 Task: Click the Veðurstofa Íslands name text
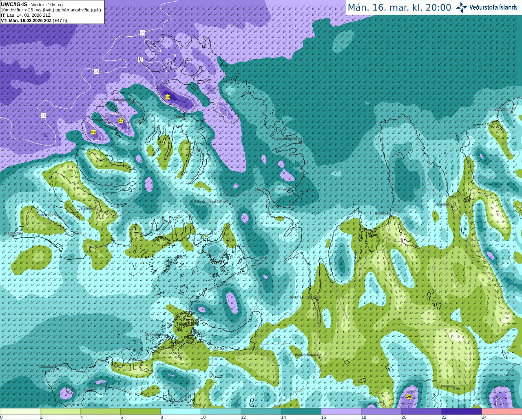493,7
